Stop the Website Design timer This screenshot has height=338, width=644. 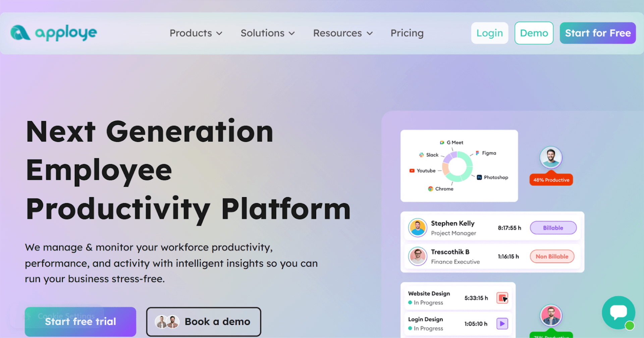click(x=502, y=298)
